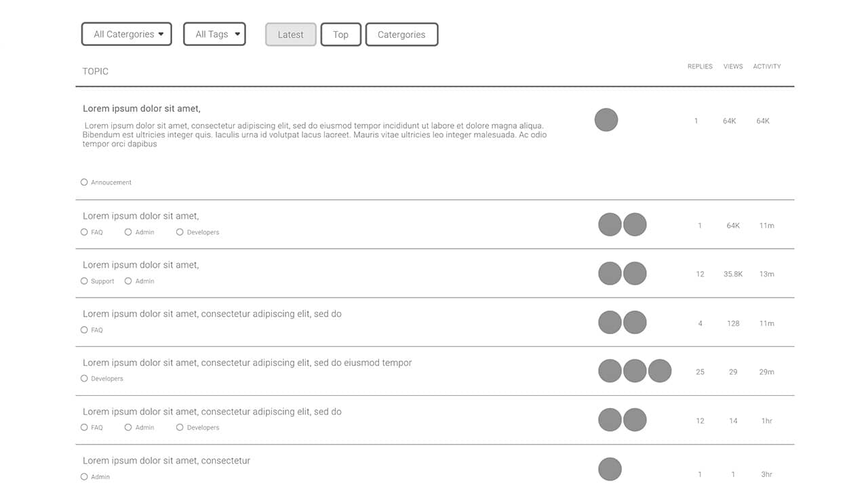Click the second avatar in the Support-tagged topic row

pos(635,274)
